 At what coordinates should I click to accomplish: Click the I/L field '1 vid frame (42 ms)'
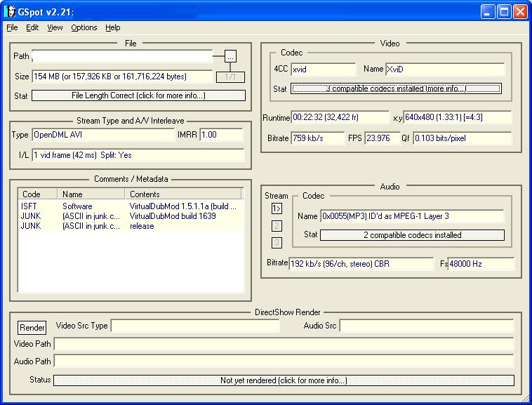[x=138, y=155]
